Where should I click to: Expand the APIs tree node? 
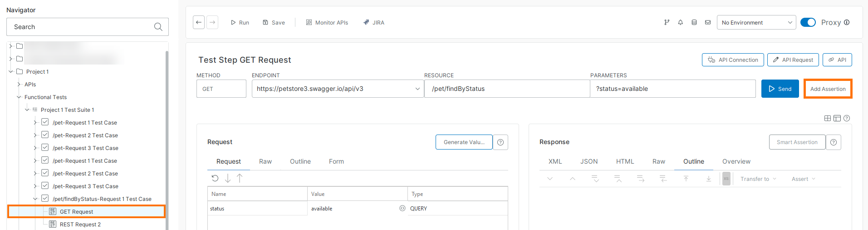pyautogui.click(x=19, y=84)
